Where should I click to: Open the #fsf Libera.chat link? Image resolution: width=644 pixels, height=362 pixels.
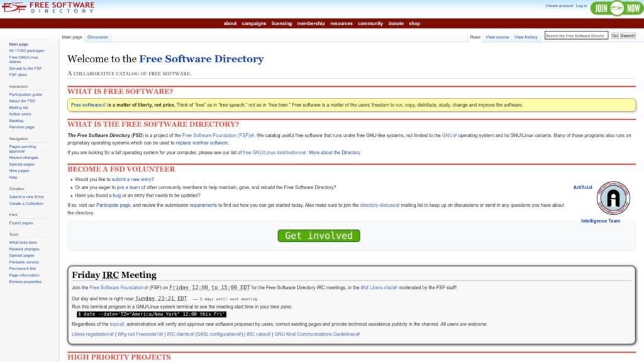coord(379,288)
